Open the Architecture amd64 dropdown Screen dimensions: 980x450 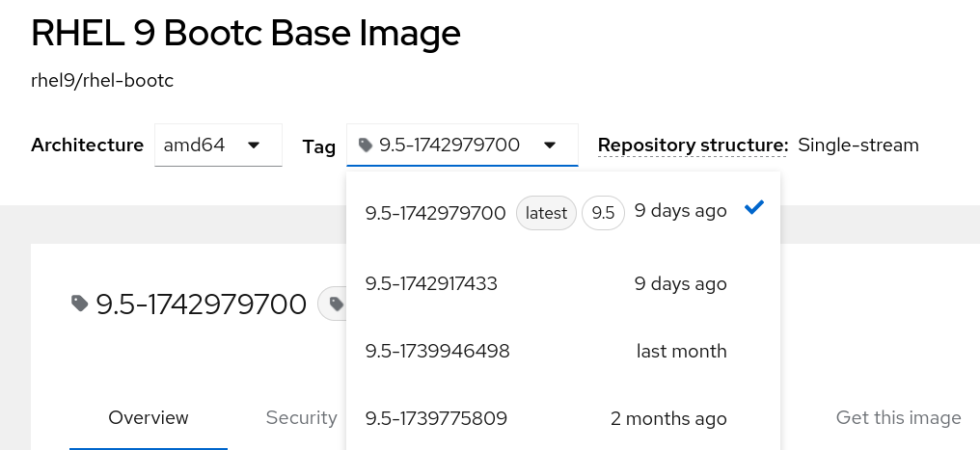coord(218,145)
